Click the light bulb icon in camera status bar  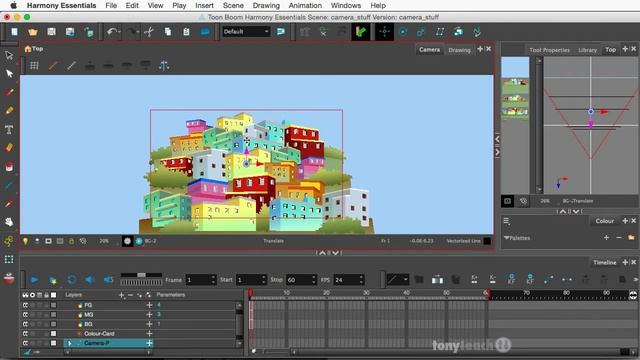pyautogui.click(x=25, y=241)
